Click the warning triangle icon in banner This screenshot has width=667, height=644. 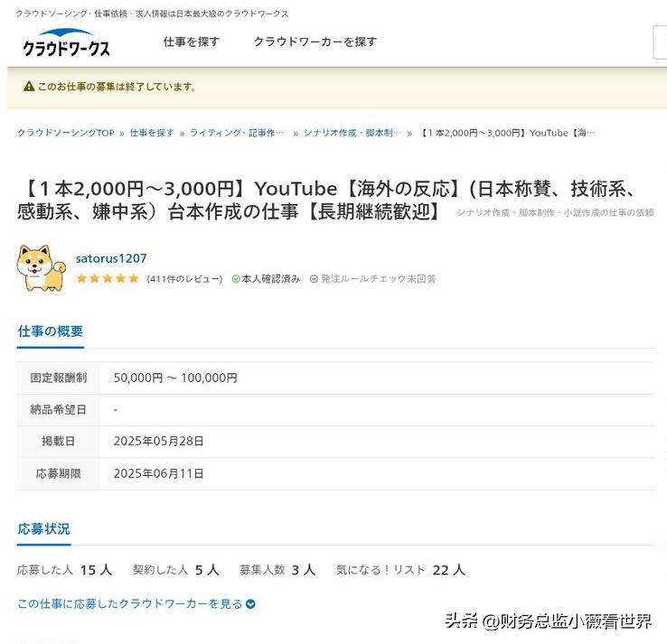[29, 87]
